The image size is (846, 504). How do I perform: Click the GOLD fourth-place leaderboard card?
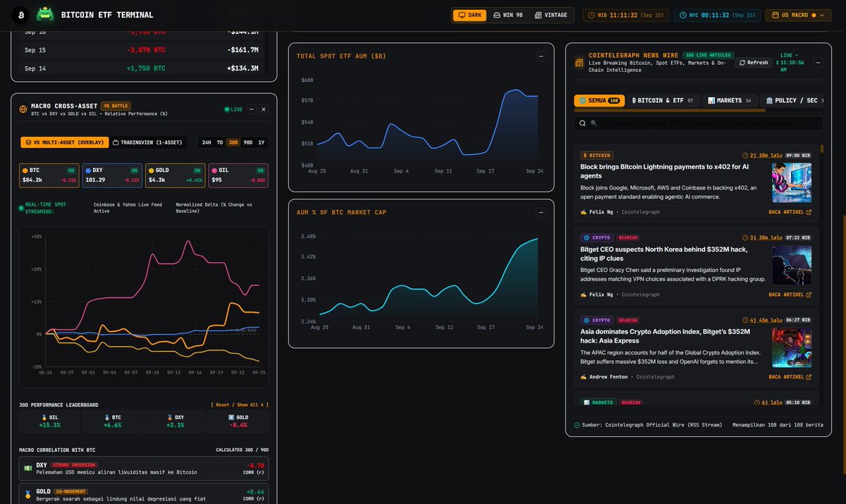point(238,422)
